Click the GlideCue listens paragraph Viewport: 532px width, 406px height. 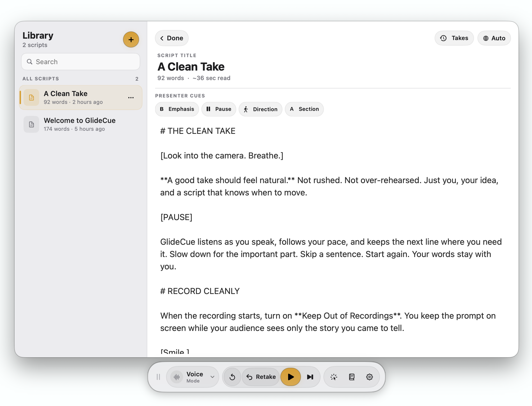(x=331, y=254)
